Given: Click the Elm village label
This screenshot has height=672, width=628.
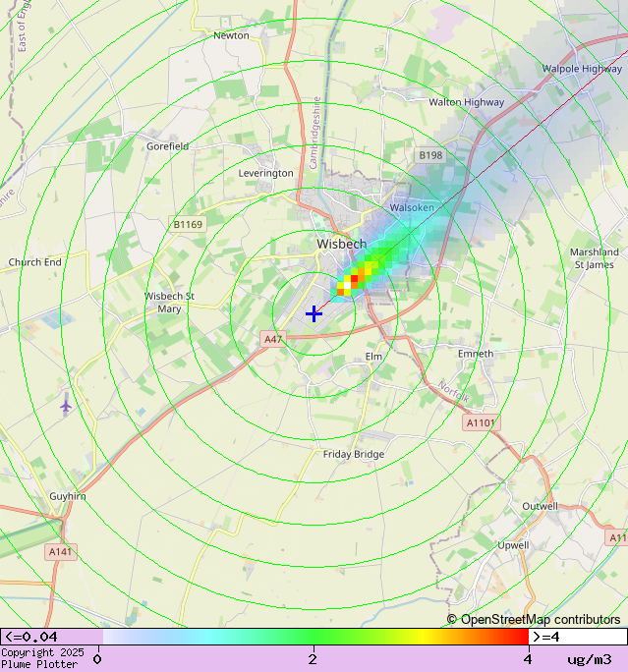Looking at the screenshot, I should (x=373, y=357).
